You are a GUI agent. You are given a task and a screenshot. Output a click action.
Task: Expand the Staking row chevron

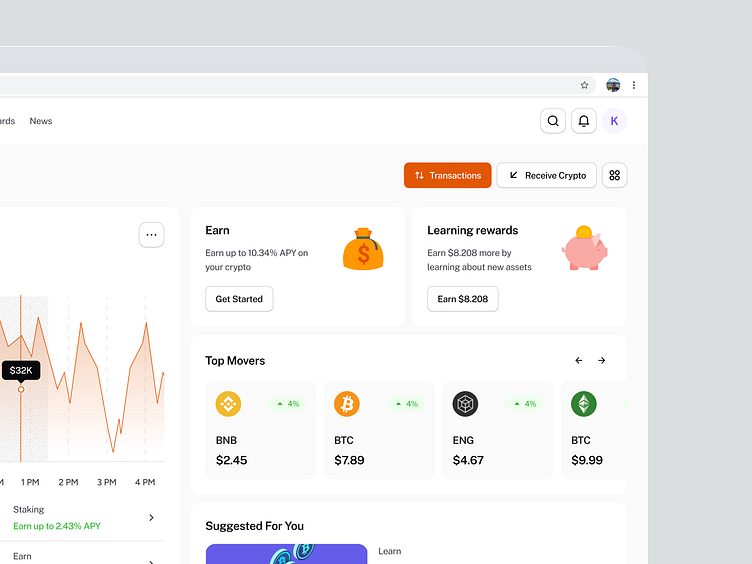click(152, 517)
